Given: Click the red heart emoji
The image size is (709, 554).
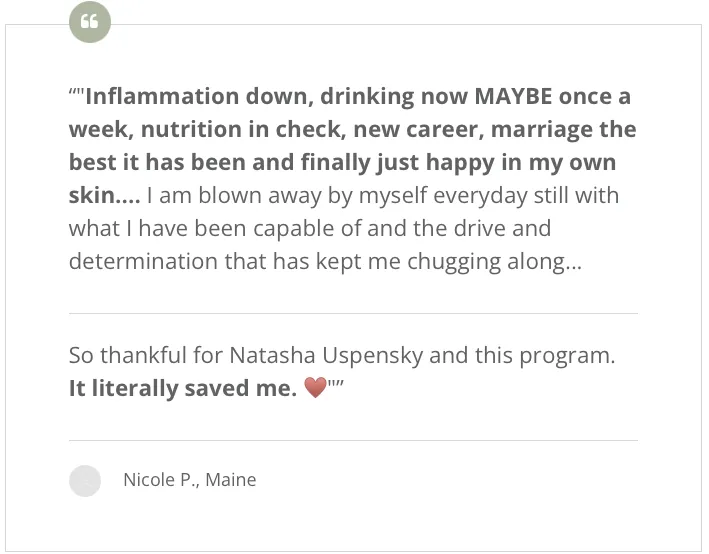Looking at the screenshot, I should (315, 388).
